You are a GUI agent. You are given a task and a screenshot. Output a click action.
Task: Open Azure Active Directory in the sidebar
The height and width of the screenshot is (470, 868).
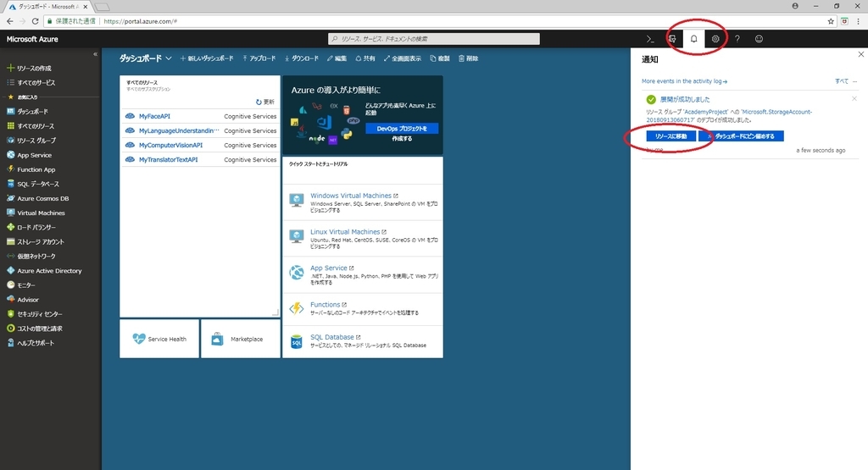(44, 270)
